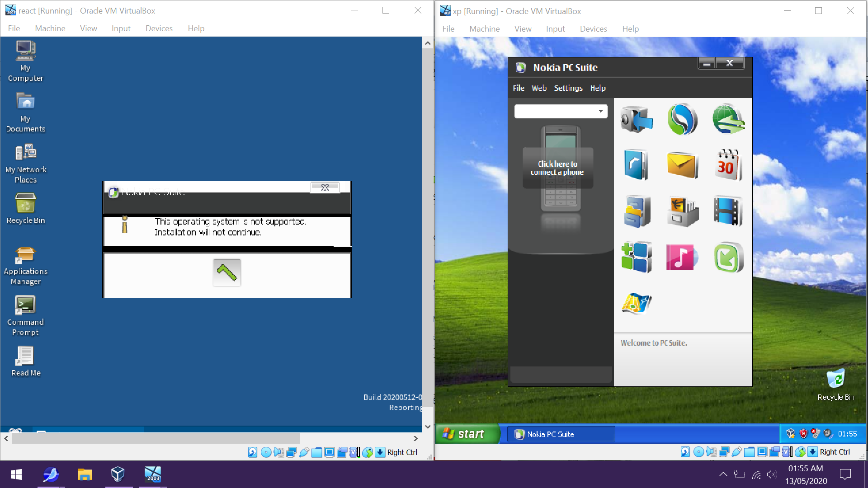The image size is (868, 488).
Task: Open the Maps icon in PC Suite
Action: [x=636, y=303]
